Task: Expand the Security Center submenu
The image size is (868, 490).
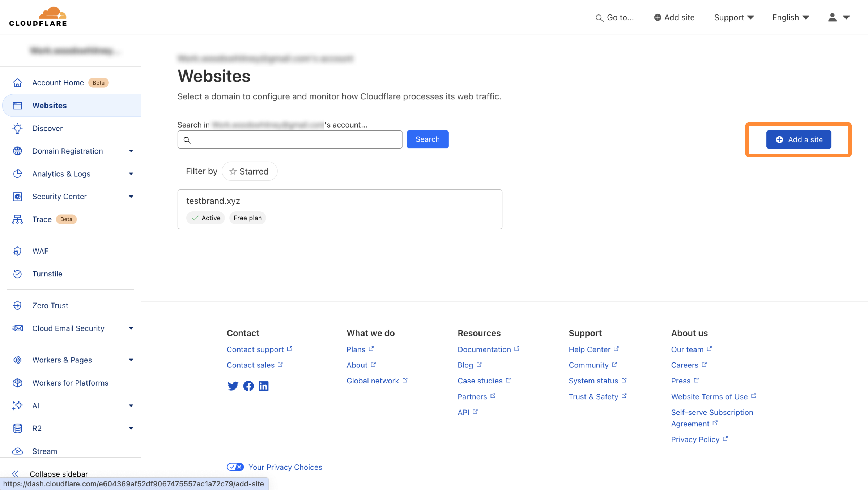Action: pos(131,197)
